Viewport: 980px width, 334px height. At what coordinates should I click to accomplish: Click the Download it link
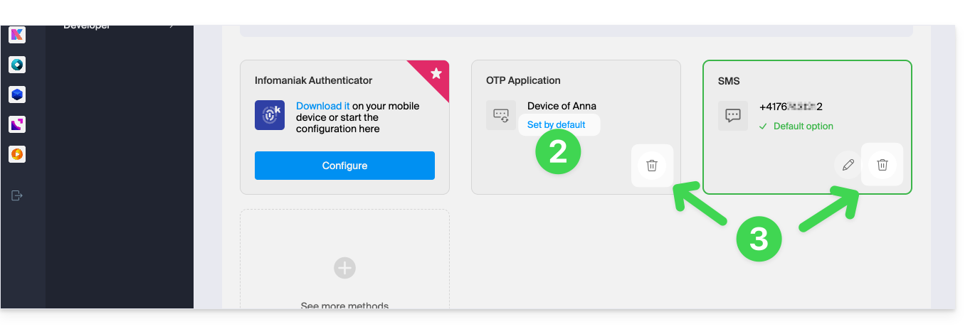323,106
